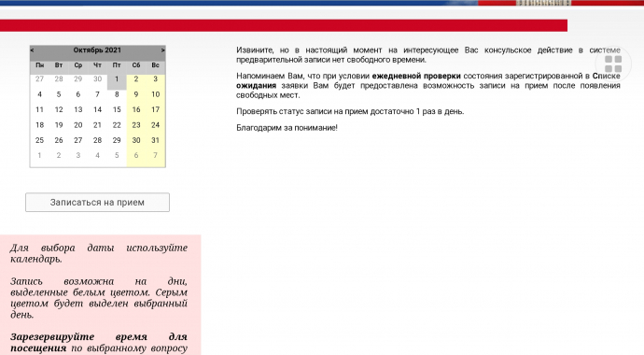The image size is (644, 355).
Task: Pick Saturday October 23
Action: pos(136,125)
